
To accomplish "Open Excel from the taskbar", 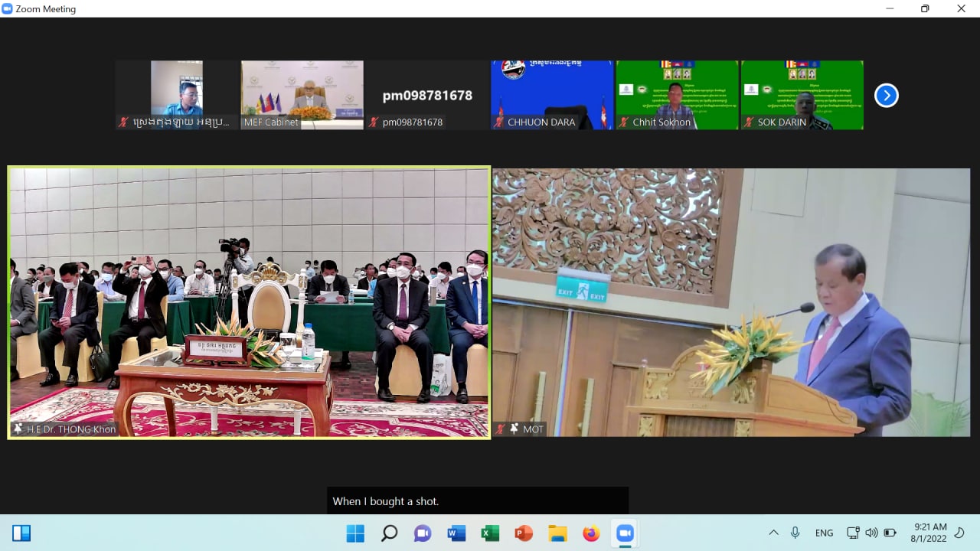I will [x=490, y=533].
